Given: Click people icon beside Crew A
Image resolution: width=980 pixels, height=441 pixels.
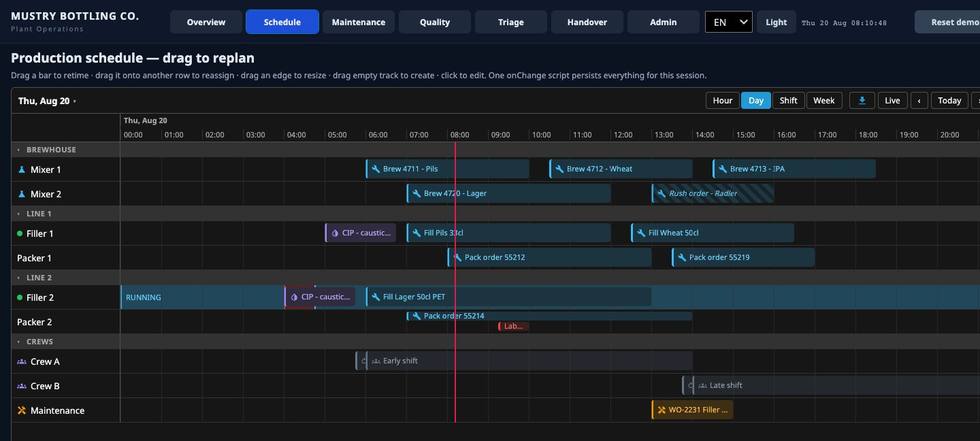Looking at the screenshot, I should [22, 362].
